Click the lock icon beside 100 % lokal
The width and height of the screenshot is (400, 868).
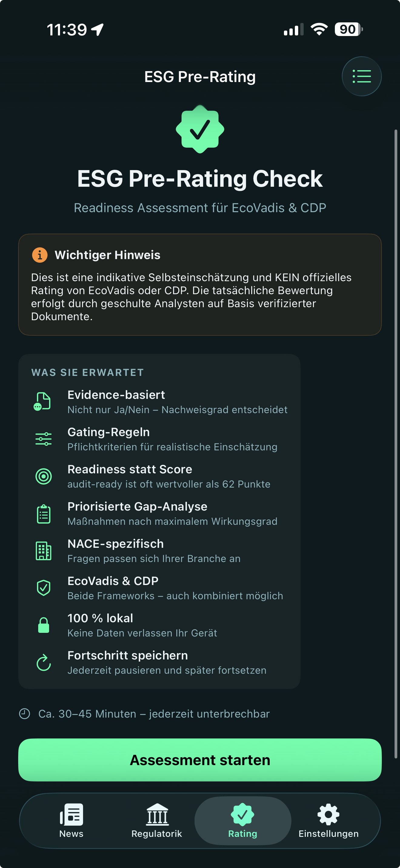(43, 625)
